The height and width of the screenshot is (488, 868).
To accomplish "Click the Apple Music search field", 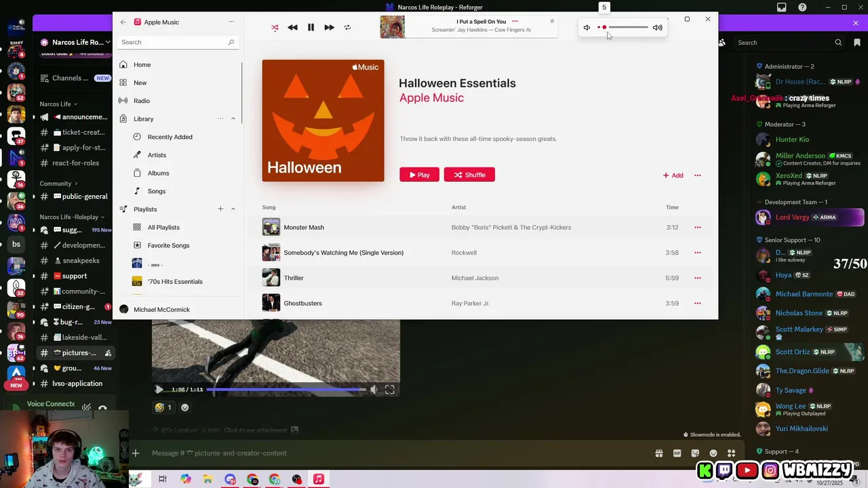I will [178, 42].
